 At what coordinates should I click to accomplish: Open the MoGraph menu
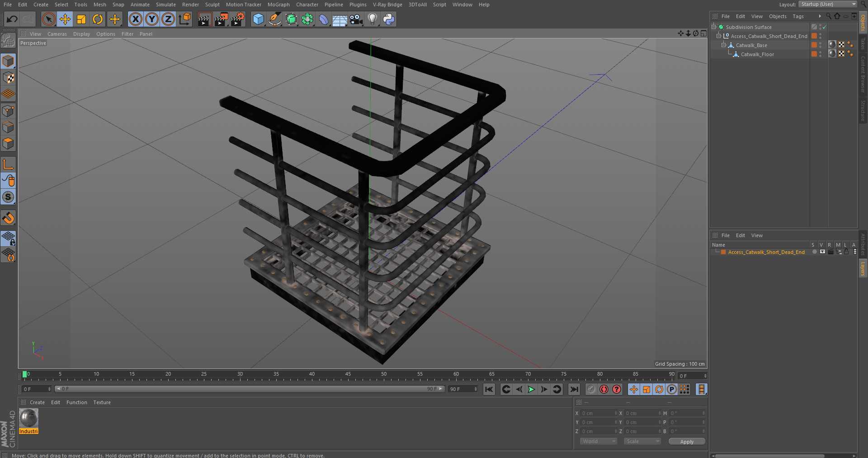coord(278,5)
